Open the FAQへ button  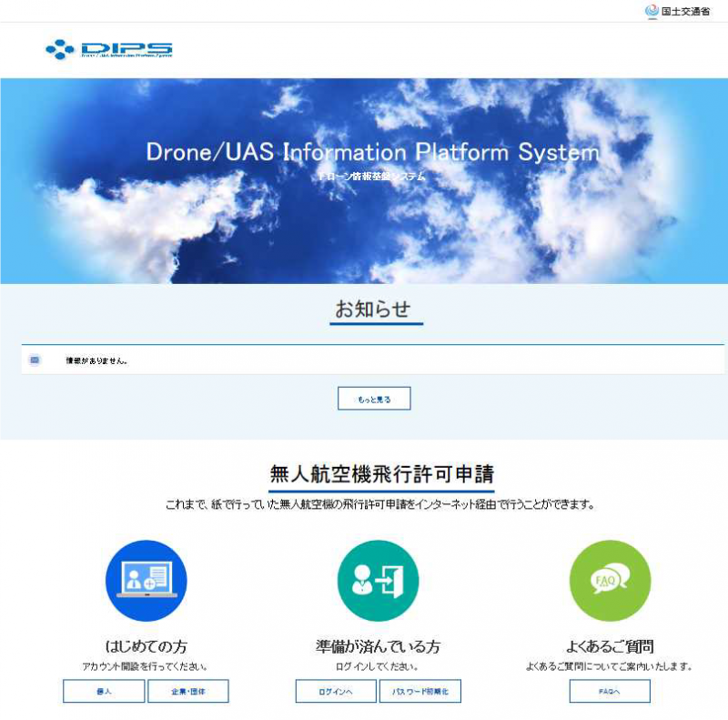[x=610, y=691]
